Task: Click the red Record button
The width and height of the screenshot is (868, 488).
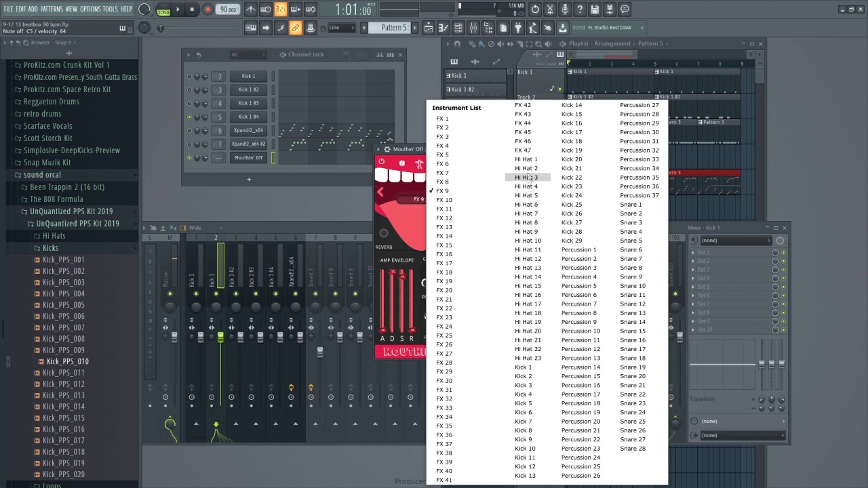Action: [x=208, y=9]
